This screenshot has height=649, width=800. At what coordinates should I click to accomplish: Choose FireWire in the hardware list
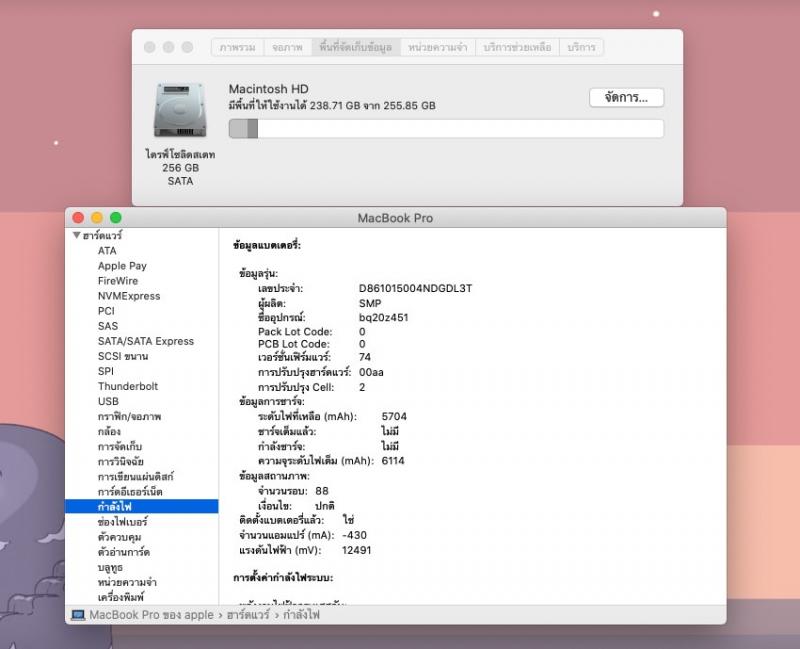pyautogui.click(x=118, y=281)
